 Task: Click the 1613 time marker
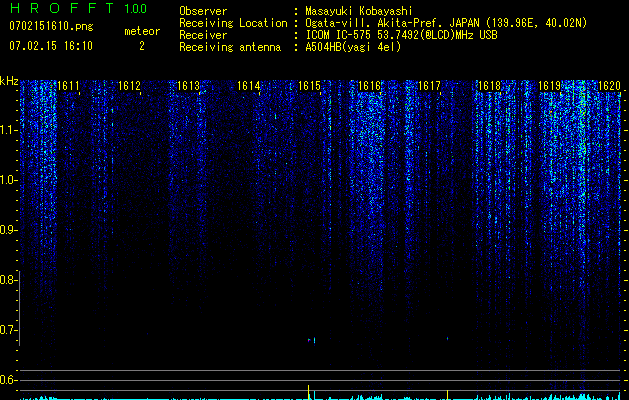pos(189,85)
